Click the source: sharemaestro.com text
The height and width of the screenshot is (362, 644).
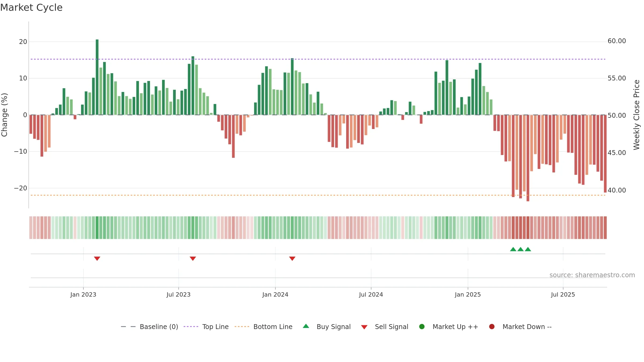(x=592, y=275)
